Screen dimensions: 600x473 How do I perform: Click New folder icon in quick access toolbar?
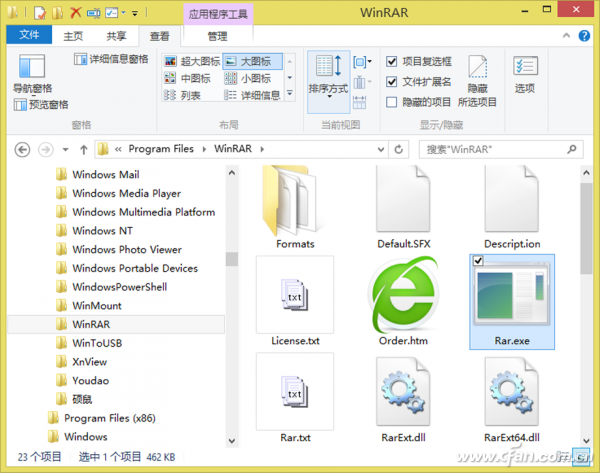(58, 13)
